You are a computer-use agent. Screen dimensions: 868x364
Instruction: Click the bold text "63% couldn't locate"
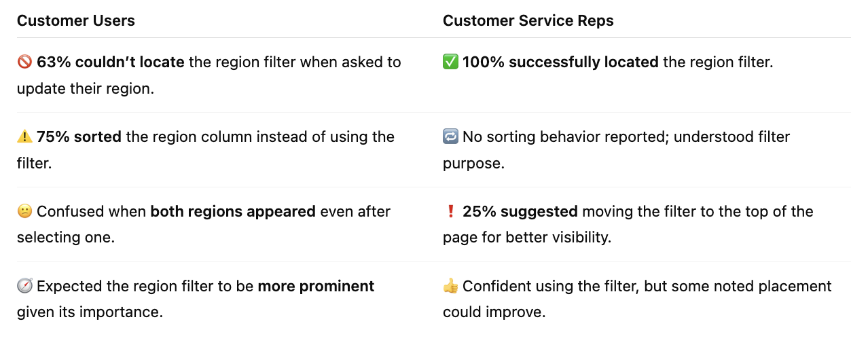pos(111,62)
